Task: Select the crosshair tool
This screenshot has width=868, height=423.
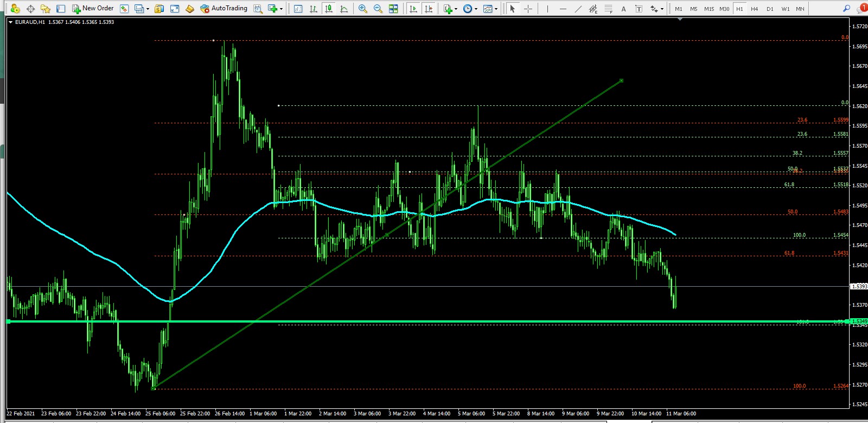Action: pyautogui.click(x=528, y=9)
